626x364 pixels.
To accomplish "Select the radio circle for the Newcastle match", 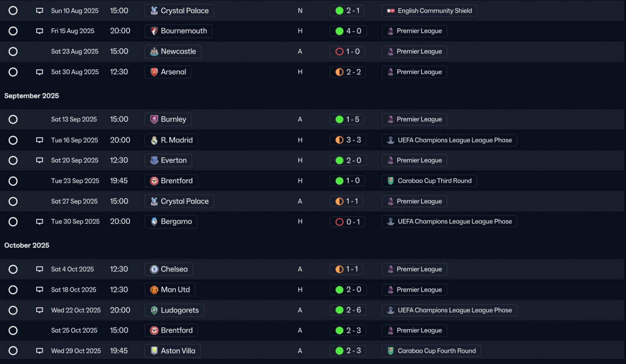I will (x=13, y=52).
